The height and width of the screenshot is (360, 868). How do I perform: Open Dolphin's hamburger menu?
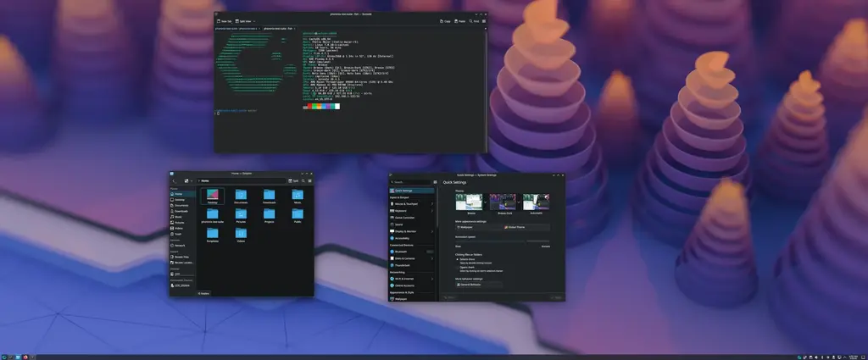pyautogui.click(x=310, y=180)
